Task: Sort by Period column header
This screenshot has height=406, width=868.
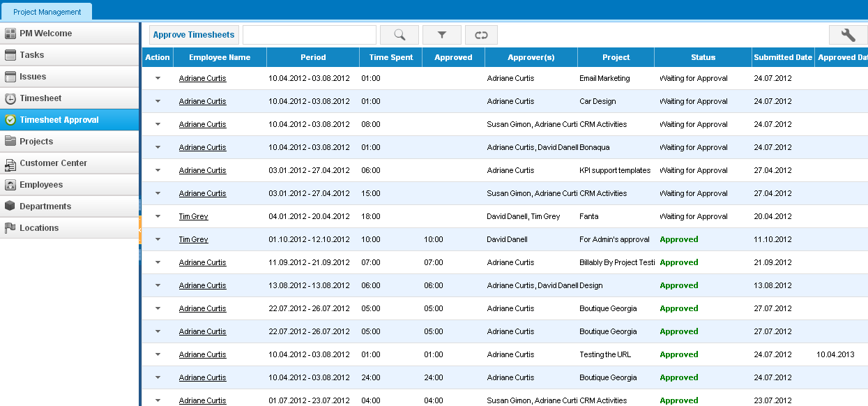Action: click(x=313, y=57)
